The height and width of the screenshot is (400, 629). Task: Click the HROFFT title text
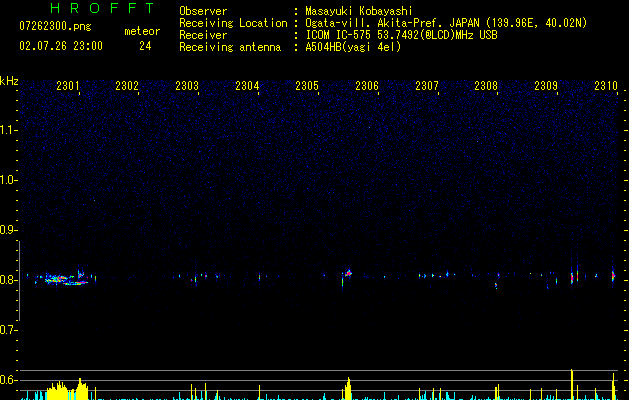point(102,8)
